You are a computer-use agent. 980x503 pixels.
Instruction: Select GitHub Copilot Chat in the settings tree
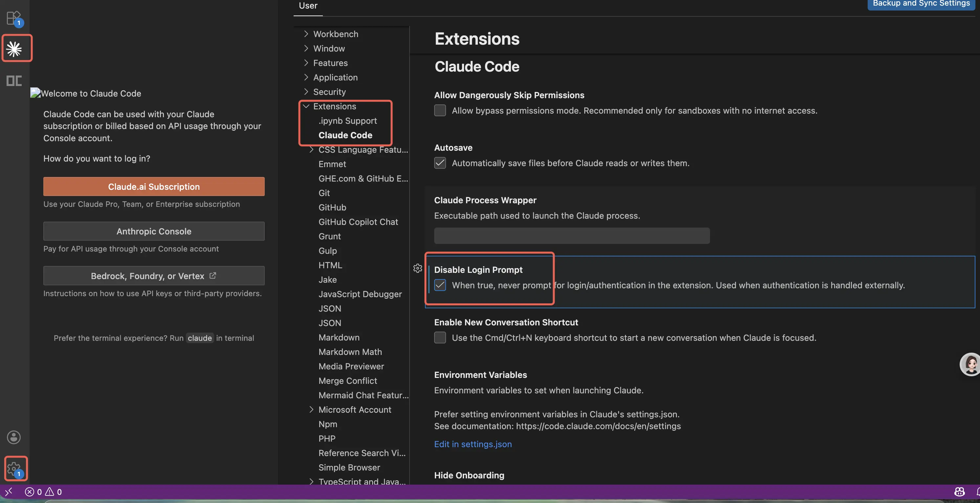coord(358,222)
